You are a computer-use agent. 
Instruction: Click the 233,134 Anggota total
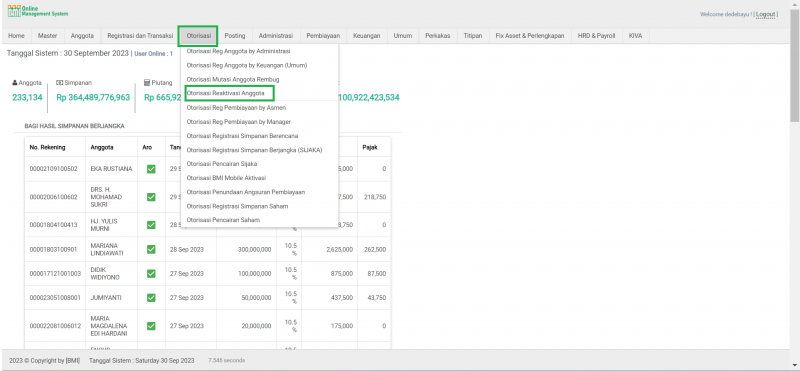[x=28, y=97]
